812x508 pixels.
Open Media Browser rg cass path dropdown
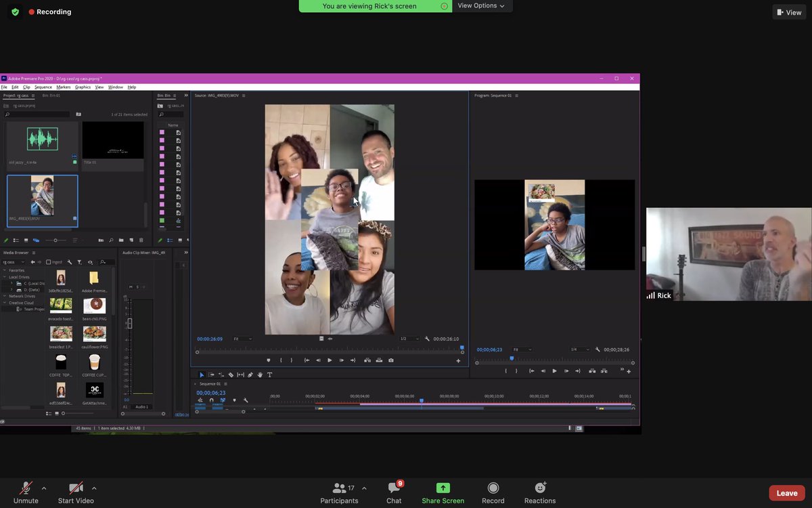pos(14,262)
